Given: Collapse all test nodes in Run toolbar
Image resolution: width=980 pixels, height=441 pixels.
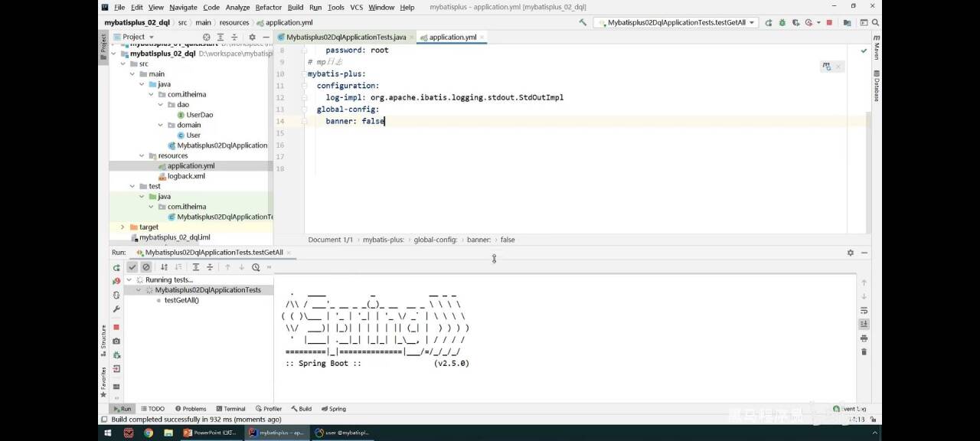Looking at the screenshot, I should (x=210, y=267).
